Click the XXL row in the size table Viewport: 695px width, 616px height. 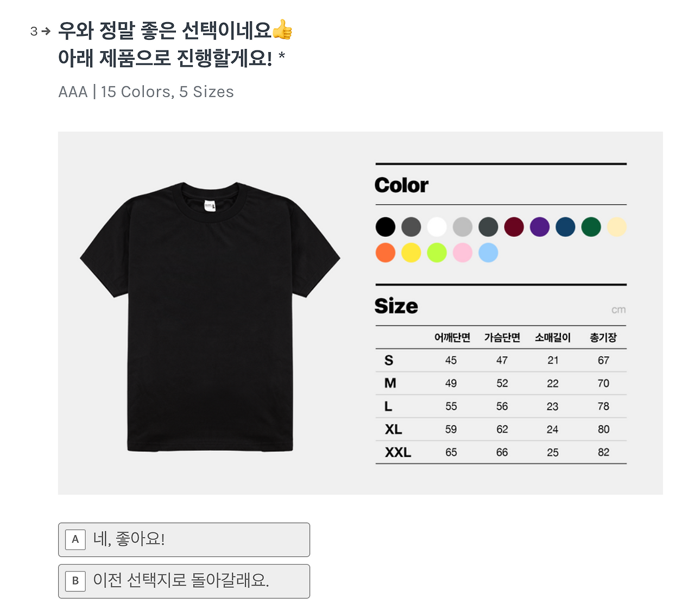click(500, 452)
